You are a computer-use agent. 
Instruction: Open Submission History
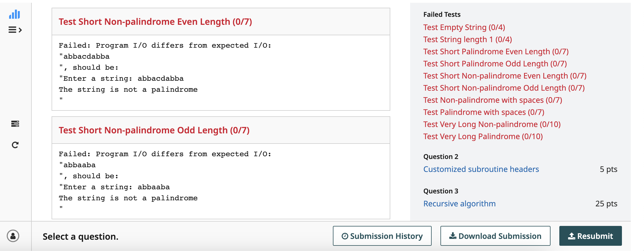[382, 236]
